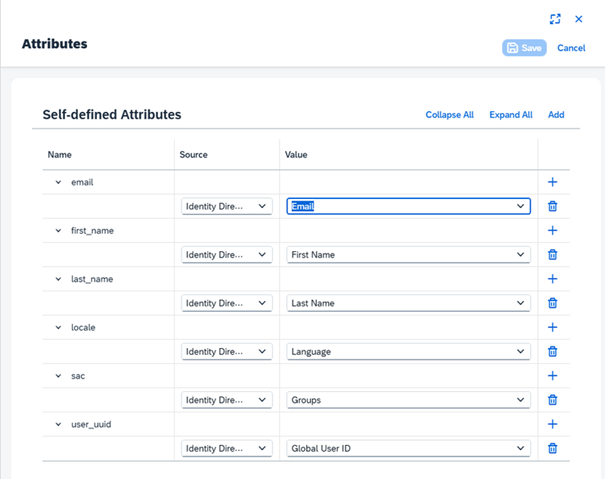Viewport: 605px width, 479px height.
Task: Delete the Email value mapping row
Action: 552,206
